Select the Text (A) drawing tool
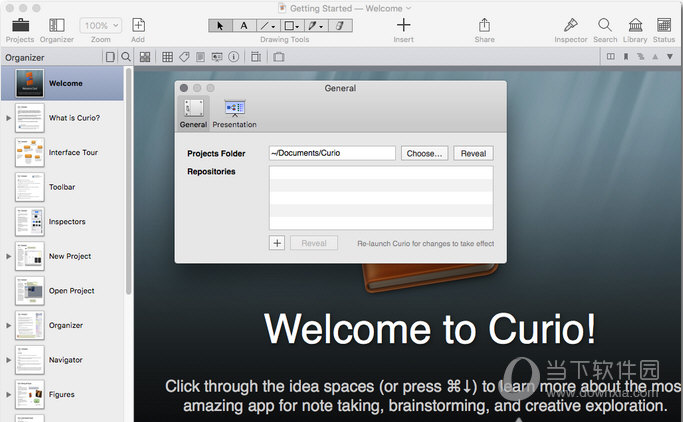Image resolution: width=683 pixels, height=422 pixels. click(244, 26)
